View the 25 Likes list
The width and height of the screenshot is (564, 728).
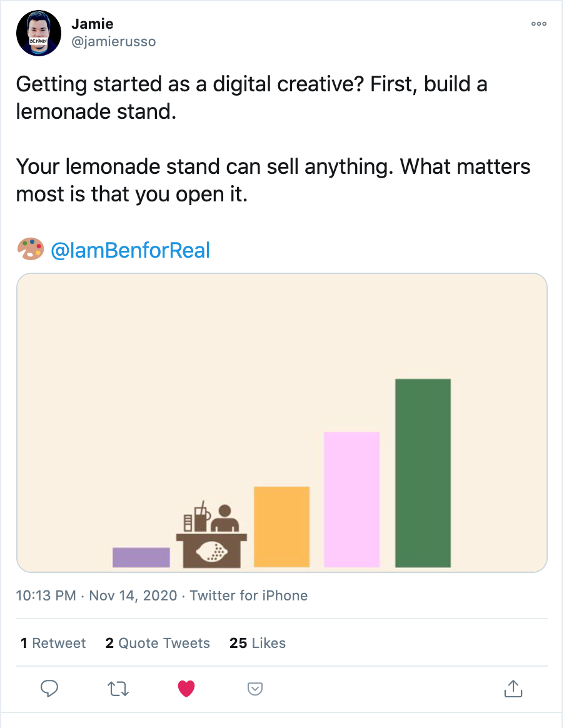(x=258, y=643)
